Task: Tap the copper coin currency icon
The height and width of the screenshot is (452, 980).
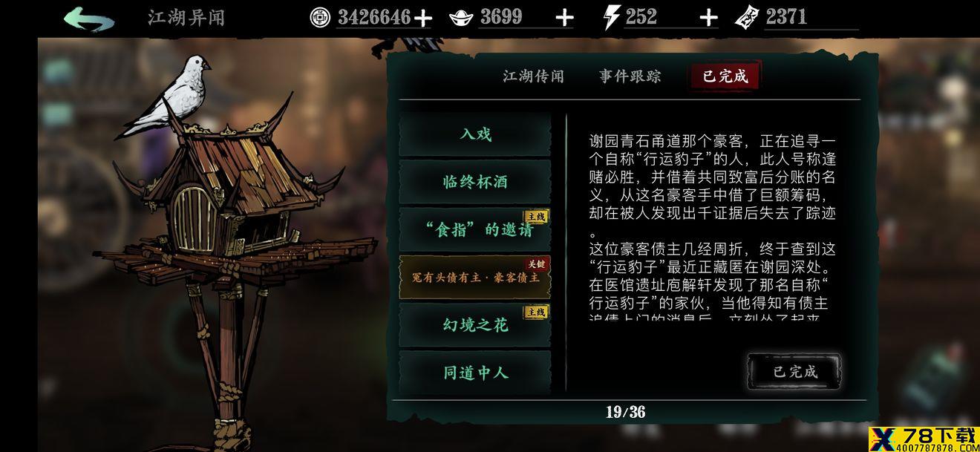Action: point(320,16)
